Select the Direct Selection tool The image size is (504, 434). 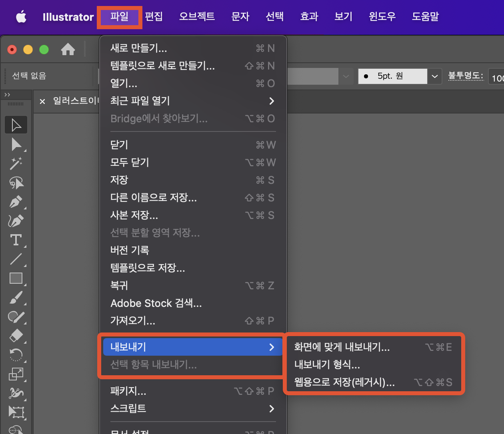16,144
